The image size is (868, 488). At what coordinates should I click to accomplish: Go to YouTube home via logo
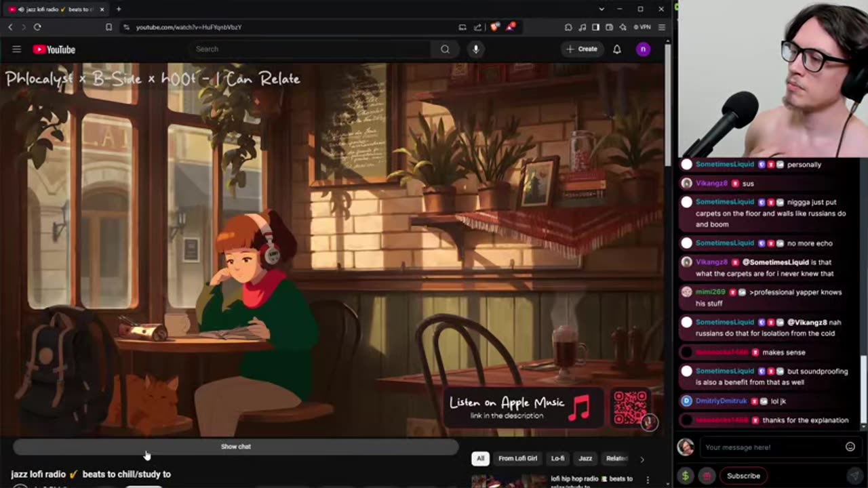point(54,49)
